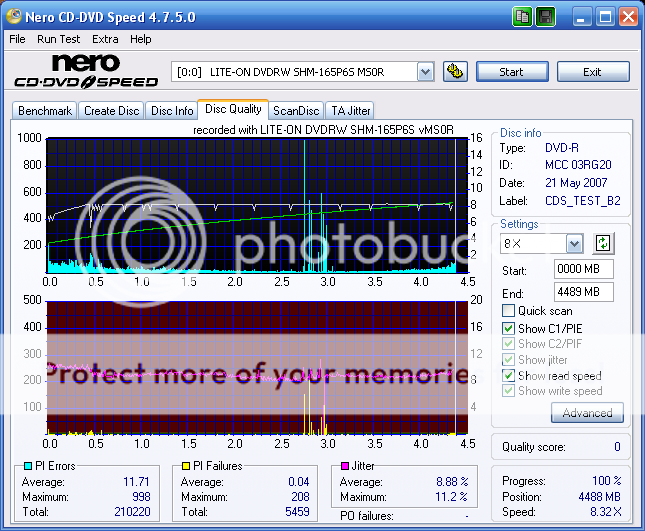Uncheck Show read speed option
645x531 pixels.
(x=509, y=376)
